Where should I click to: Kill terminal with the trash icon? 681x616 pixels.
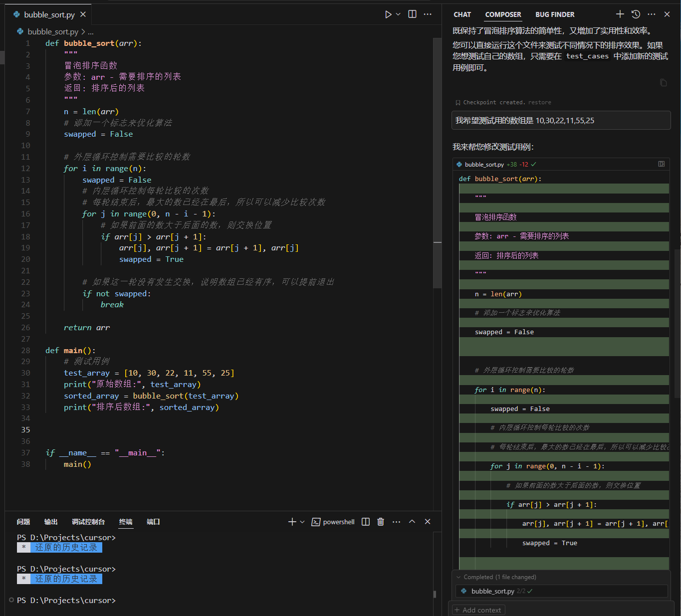381,522
